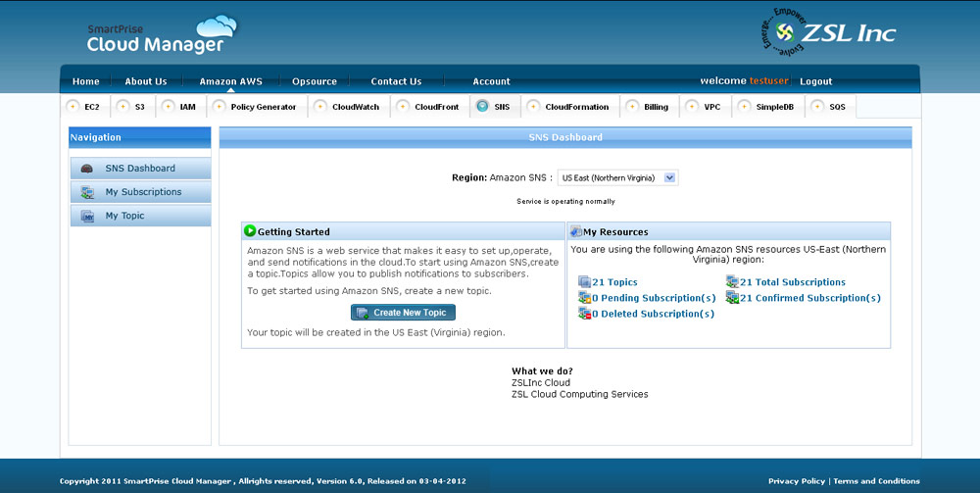Click the Policy Generator tab icon
Image resolution: width=980 pixels, height=493 pixels.
coord(219,107)
